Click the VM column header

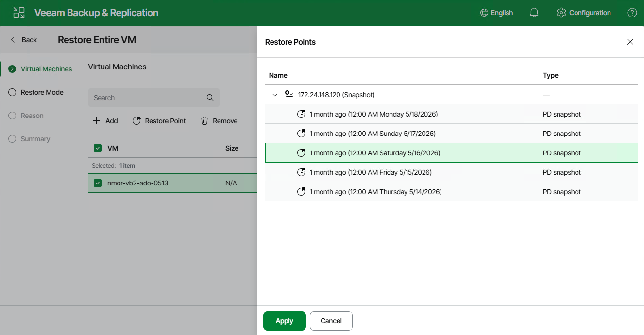pyautogui.click(x=113, y=148)
